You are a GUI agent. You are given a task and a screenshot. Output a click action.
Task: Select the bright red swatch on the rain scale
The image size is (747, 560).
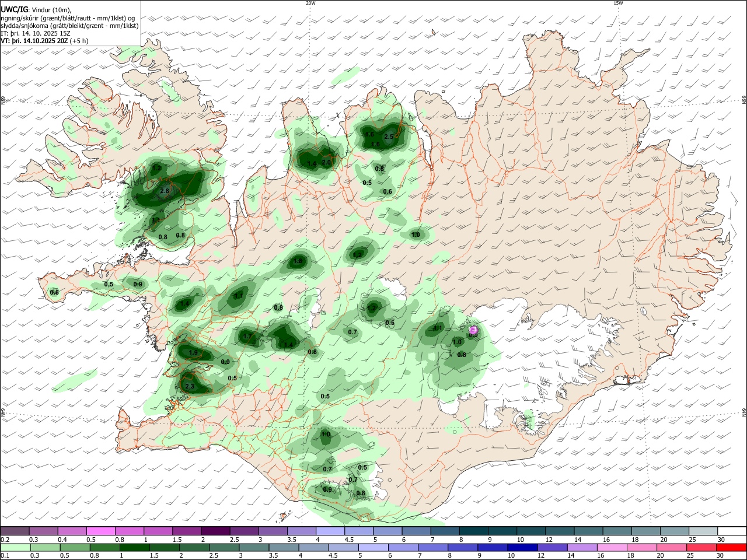point(732,547)
